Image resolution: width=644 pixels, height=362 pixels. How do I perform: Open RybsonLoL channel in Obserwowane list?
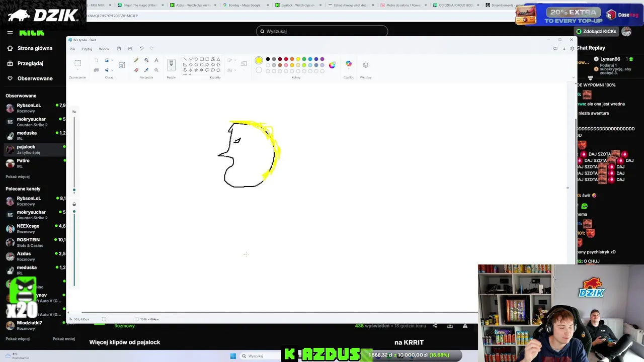pos(34,108)
